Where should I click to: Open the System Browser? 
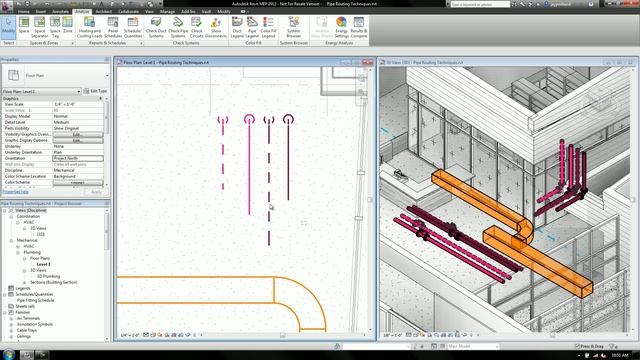pos(293,27)
